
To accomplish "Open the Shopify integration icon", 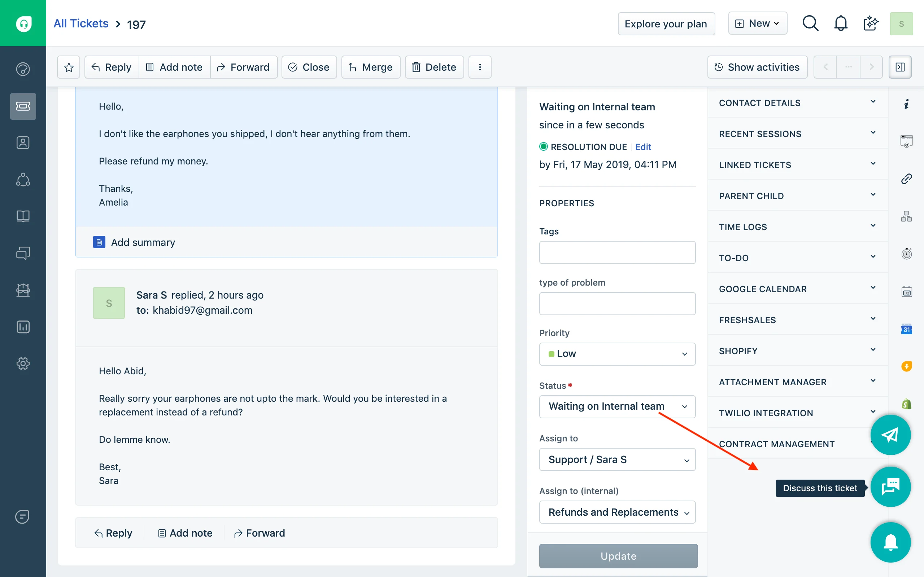I will 906,404.
